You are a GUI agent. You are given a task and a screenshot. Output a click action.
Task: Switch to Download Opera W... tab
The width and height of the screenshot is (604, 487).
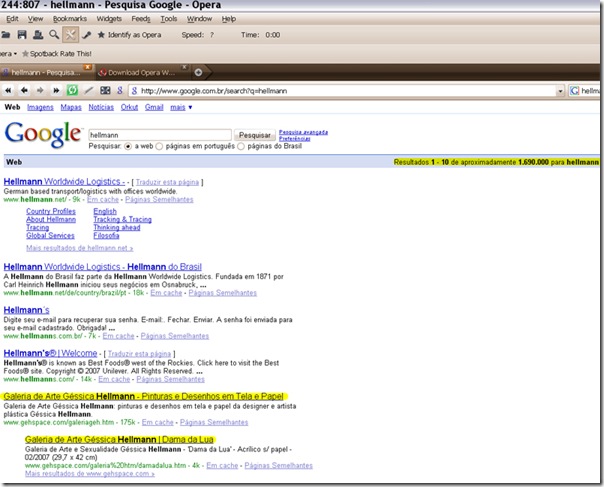[x=139, y=72]
